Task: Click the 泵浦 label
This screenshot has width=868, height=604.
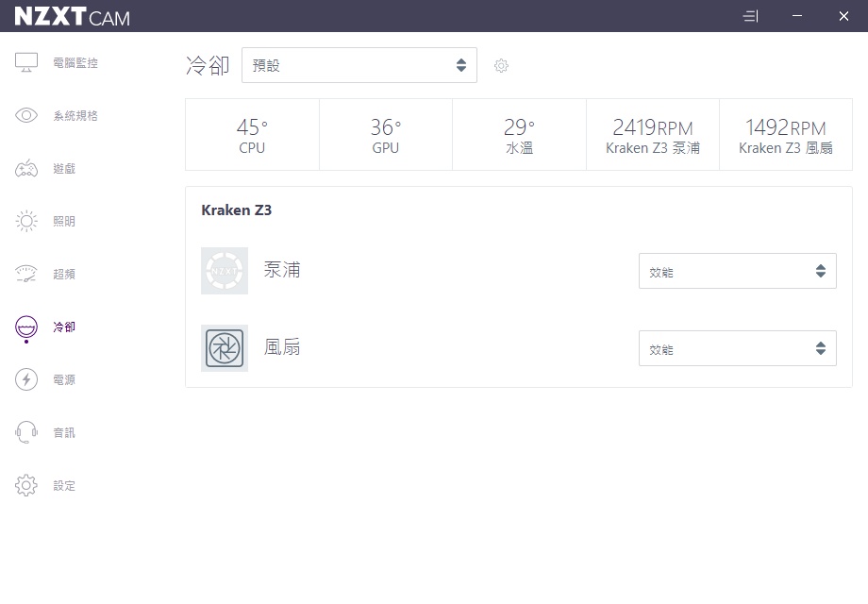Action: (x=282, y=270)
